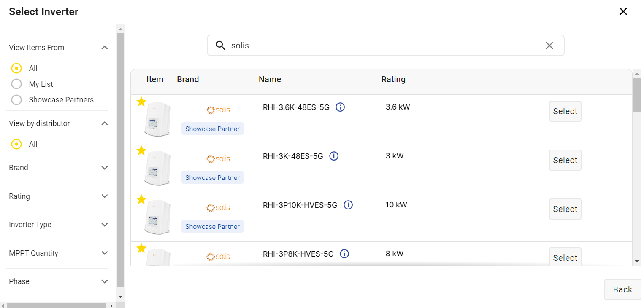Select All under View Items From
The height and width of the screenshot is (308, 644).
(x=16, y=68)
